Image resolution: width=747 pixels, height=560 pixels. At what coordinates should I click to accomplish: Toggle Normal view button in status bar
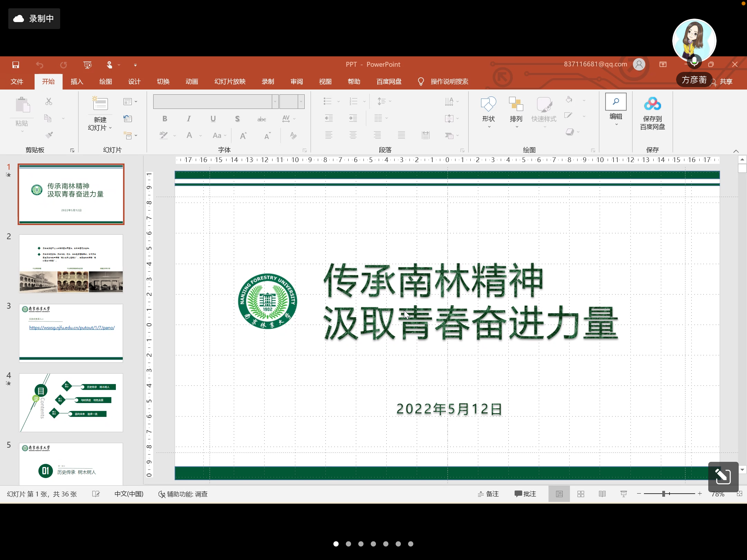click(559, 494)
